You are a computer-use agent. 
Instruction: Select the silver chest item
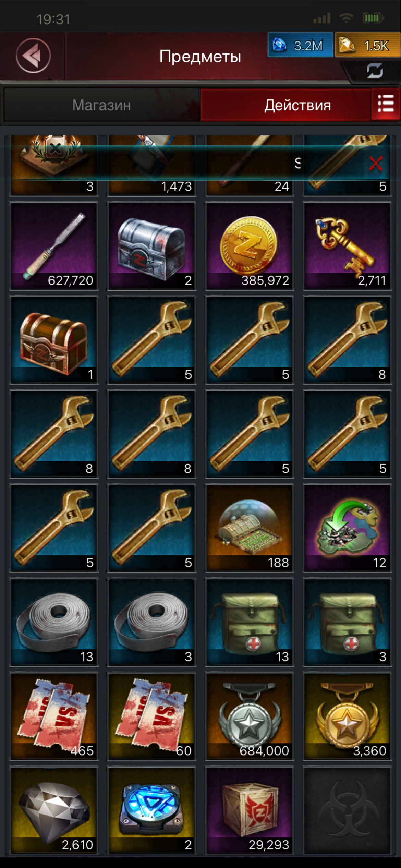point(151,246)
